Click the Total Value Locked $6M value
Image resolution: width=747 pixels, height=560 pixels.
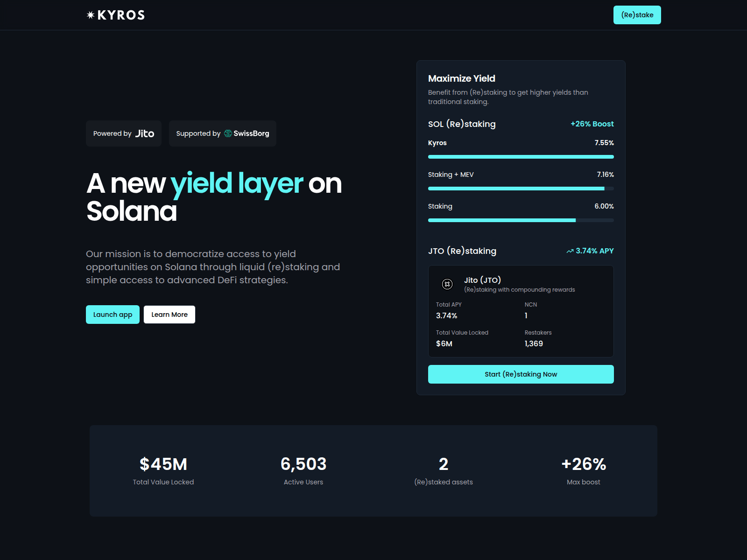pyautogui.click(x=444, y=344)
